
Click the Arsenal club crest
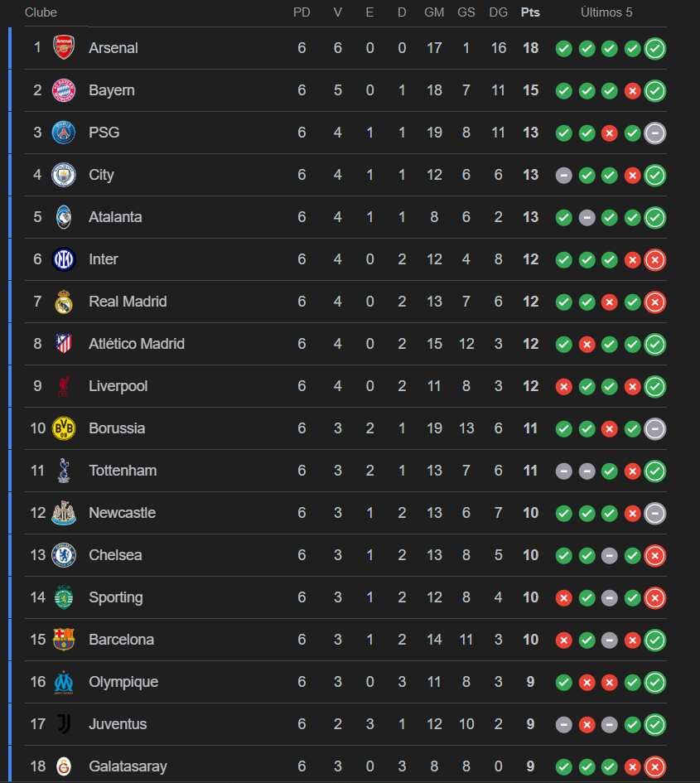tap(64, 48)
